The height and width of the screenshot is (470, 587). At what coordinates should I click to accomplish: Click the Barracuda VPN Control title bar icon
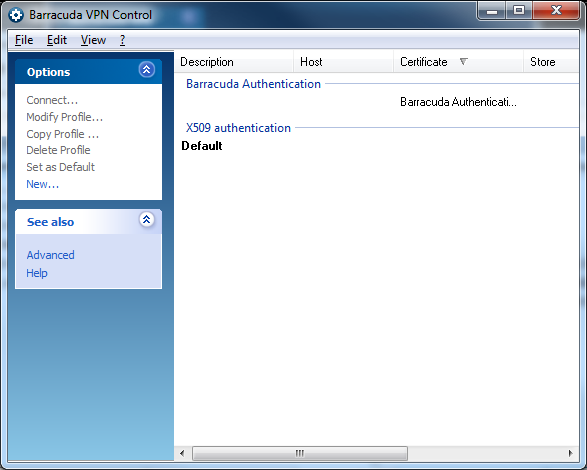tap(16, 15)
